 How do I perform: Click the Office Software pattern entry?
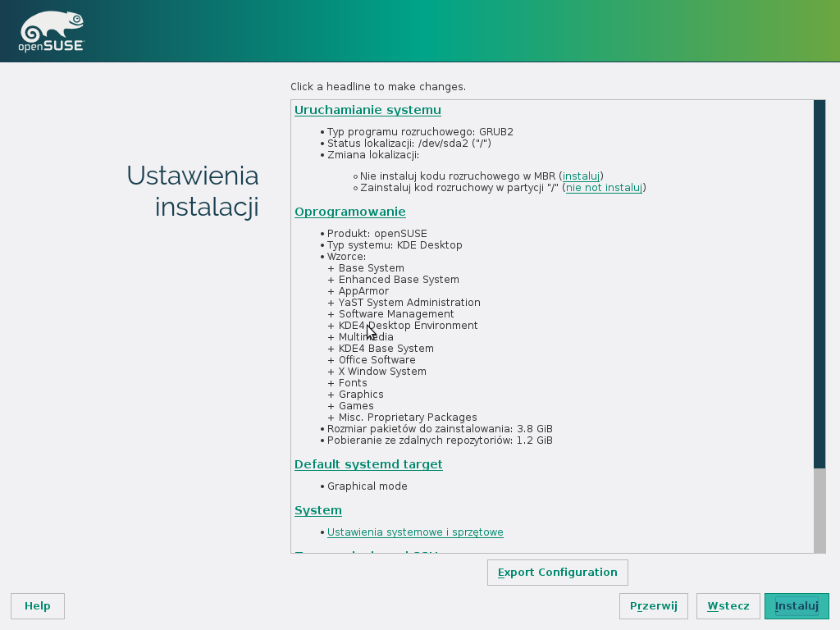pyautogui.click(x=377, y=360)
